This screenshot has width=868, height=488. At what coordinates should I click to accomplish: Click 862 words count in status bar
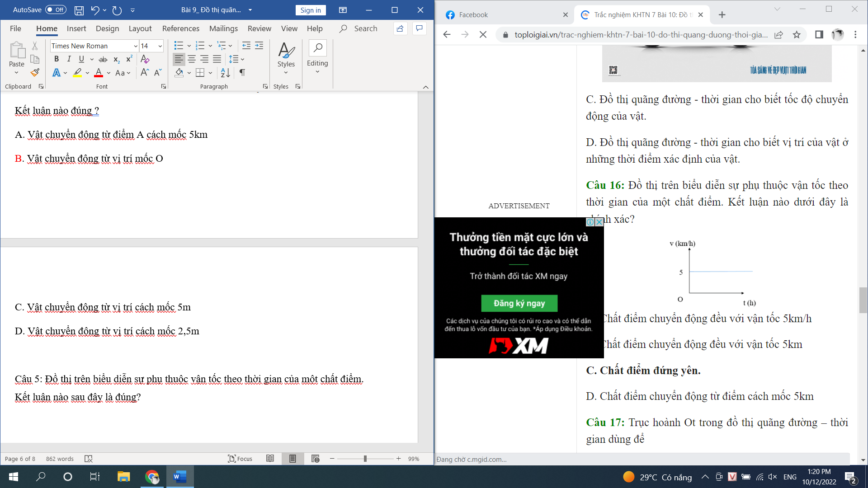(60, 459)
